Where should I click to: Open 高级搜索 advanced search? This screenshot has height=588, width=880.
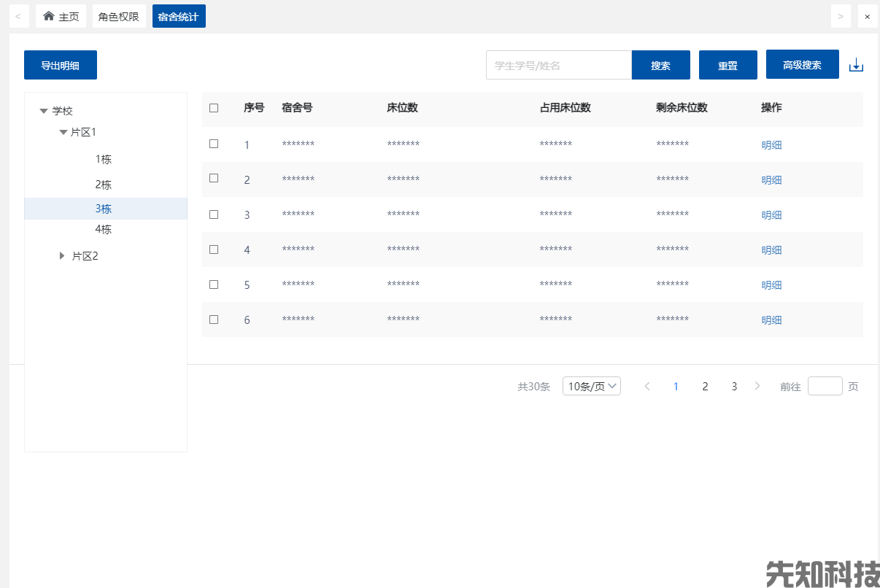[x=803, y=64]
